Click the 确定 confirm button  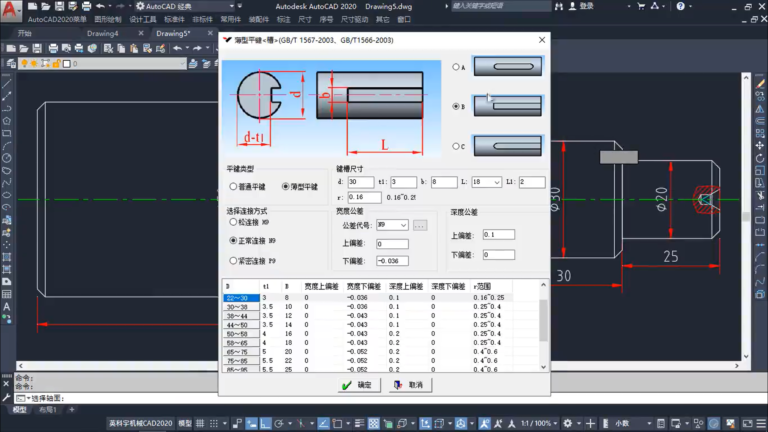(359, 385)
